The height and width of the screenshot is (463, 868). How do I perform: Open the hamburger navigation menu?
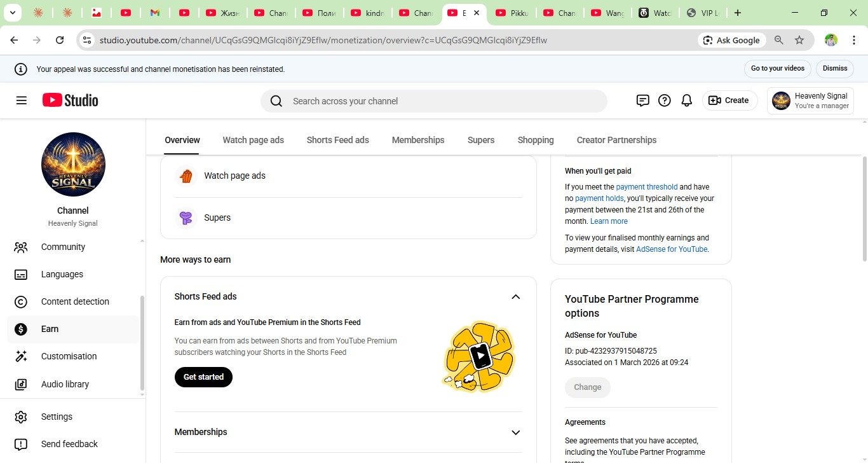point(22,100)
